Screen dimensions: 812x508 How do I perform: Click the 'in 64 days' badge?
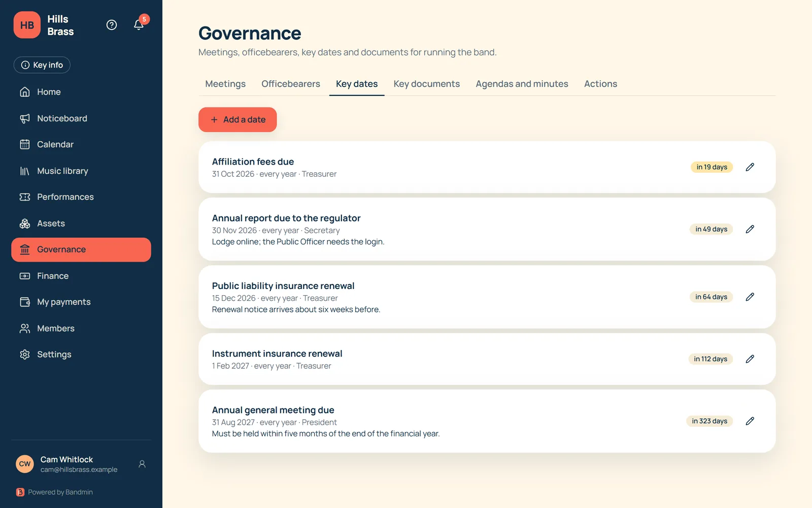pyautogui.click(x=711, y=297)
